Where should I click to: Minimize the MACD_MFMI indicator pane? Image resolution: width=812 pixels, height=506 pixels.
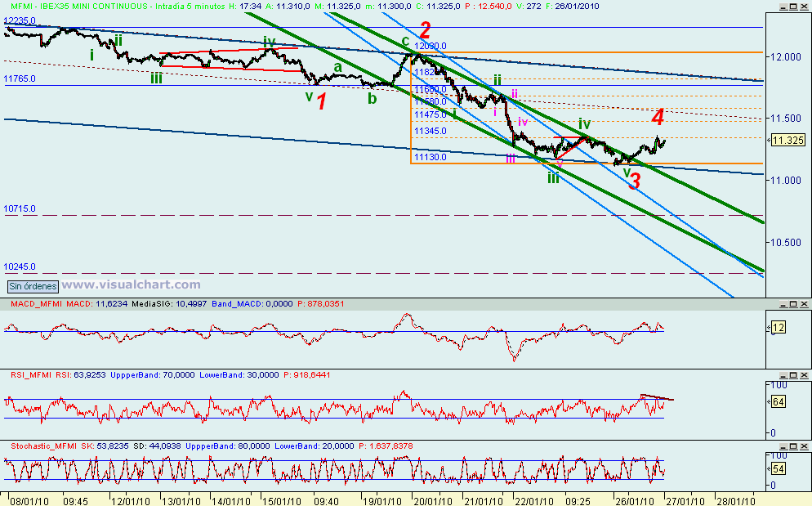click(x=783, y=304)
